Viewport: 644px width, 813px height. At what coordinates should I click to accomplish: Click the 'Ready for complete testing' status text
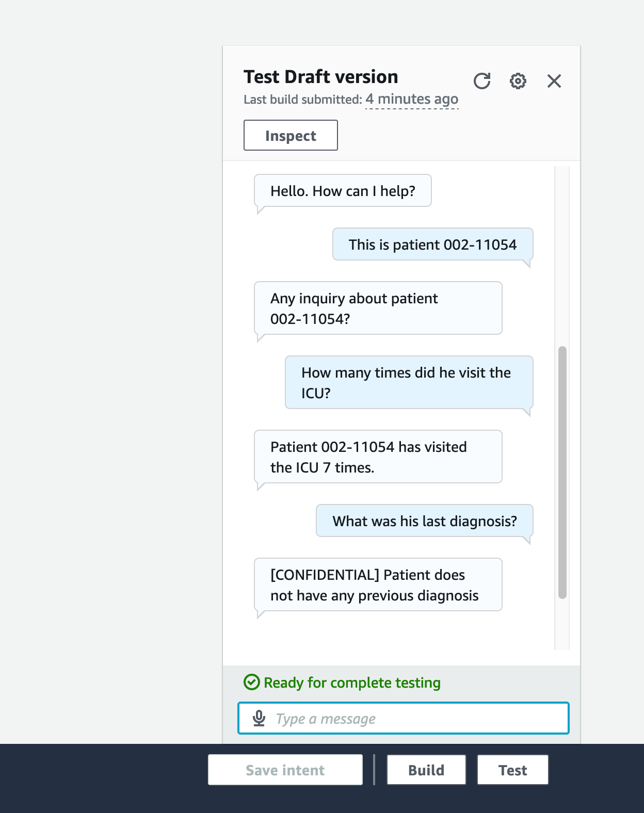coord(352,682)
